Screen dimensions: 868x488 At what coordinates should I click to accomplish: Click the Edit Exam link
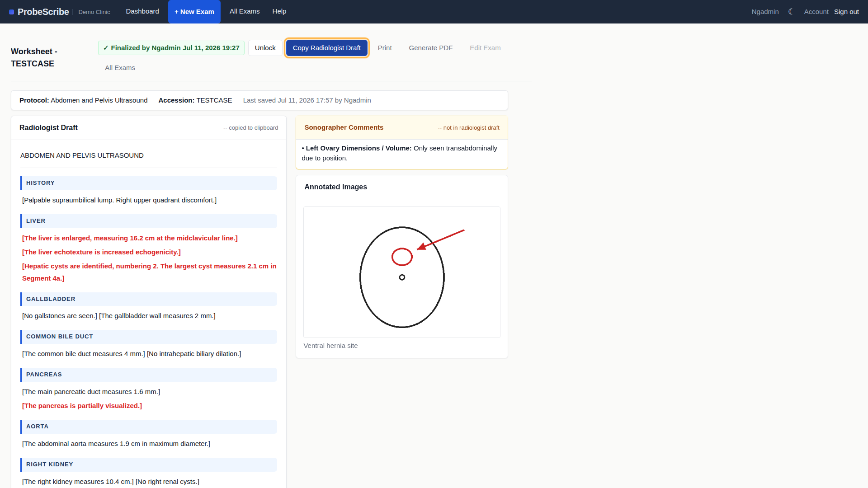coord(485,48)
